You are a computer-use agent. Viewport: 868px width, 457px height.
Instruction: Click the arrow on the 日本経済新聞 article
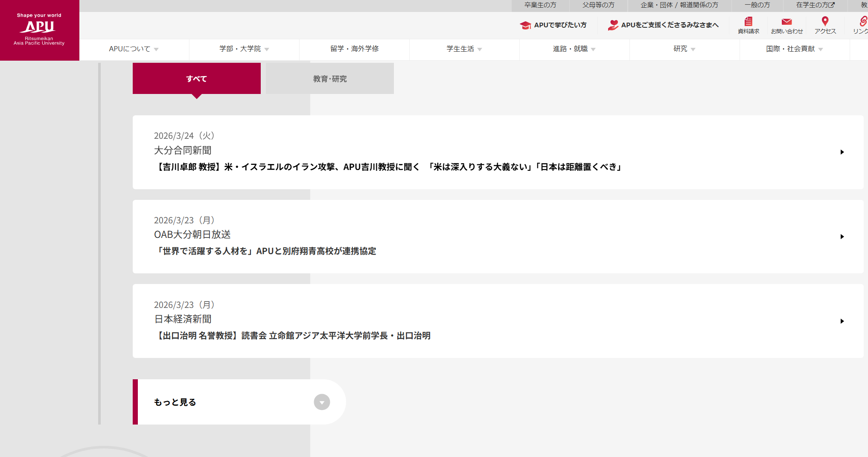pos(842,321)
